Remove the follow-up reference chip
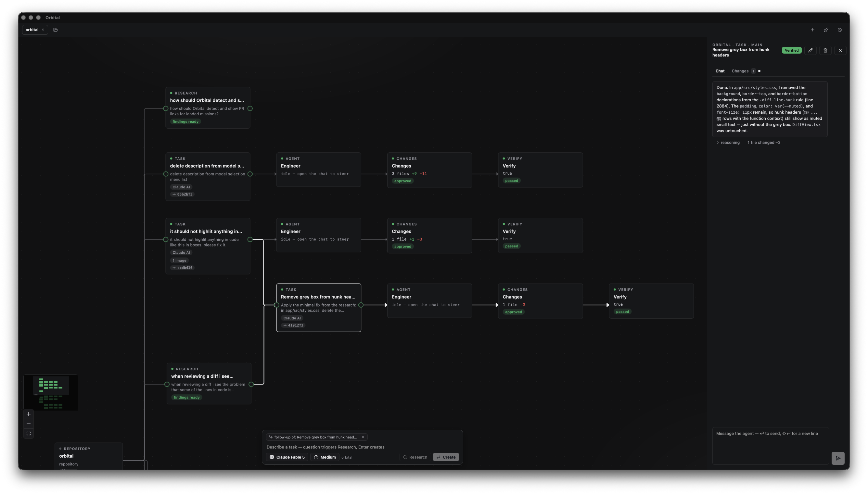Viewport: 868px width, 494px height. (x=363, y=437)
